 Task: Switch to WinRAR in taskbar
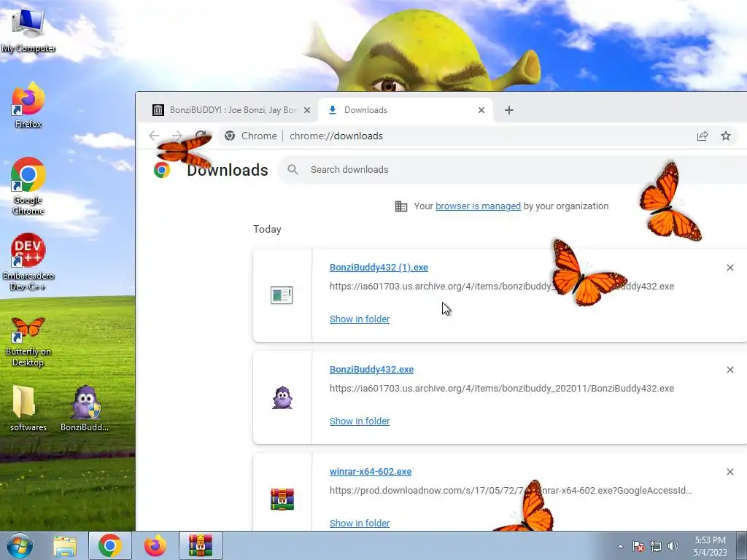click(200, 545)
